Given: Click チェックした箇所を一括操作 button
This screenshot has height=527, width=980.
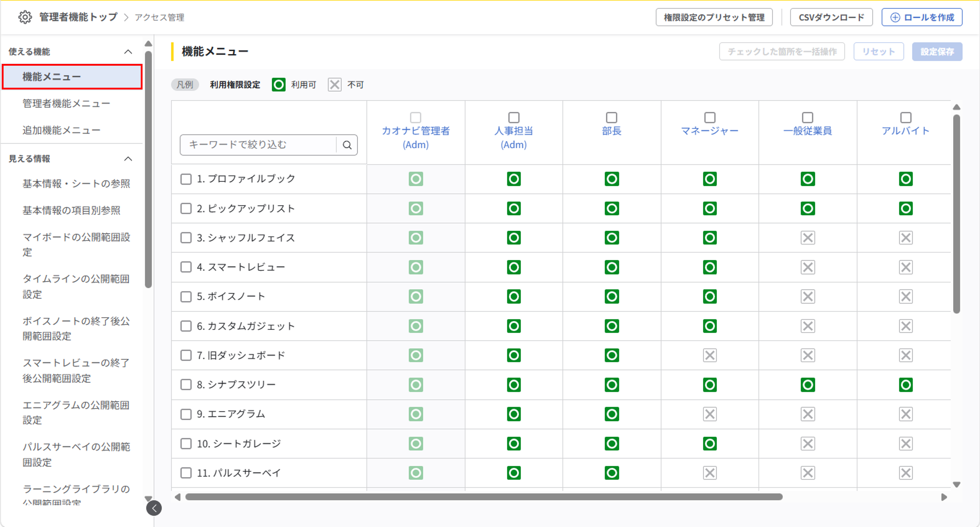Looking at the screenshot, I should pos(782,52).
